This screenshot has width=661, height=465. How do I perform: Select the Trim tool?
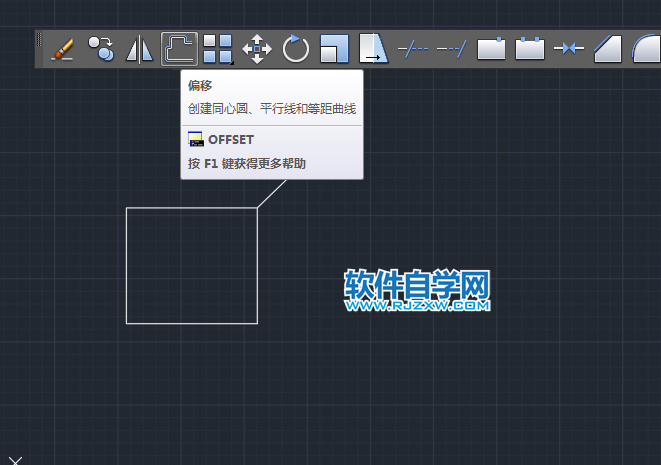[x=413, y=48]
